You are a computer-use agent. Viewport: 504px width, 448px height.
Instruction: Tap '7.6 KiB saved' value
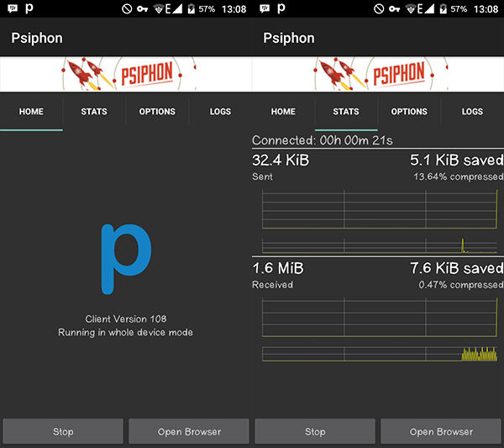pos(457,268)
